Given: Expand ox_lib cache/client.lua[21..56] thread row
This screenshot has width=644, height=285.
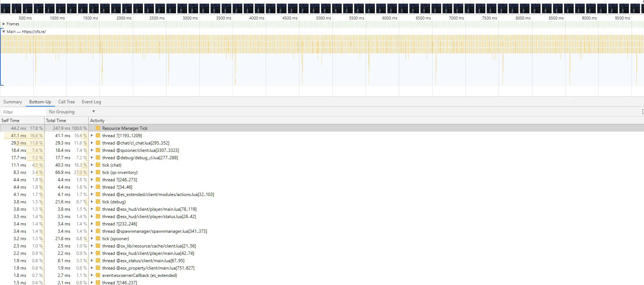Looking at the screenshot, I should point(92,246).
